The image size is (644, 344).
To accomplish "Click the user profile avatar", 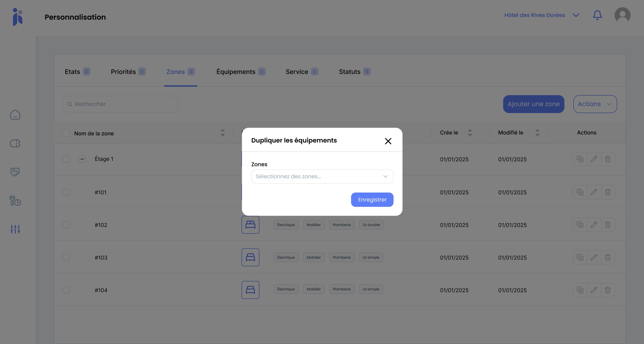I will click(x=622, y=15).
